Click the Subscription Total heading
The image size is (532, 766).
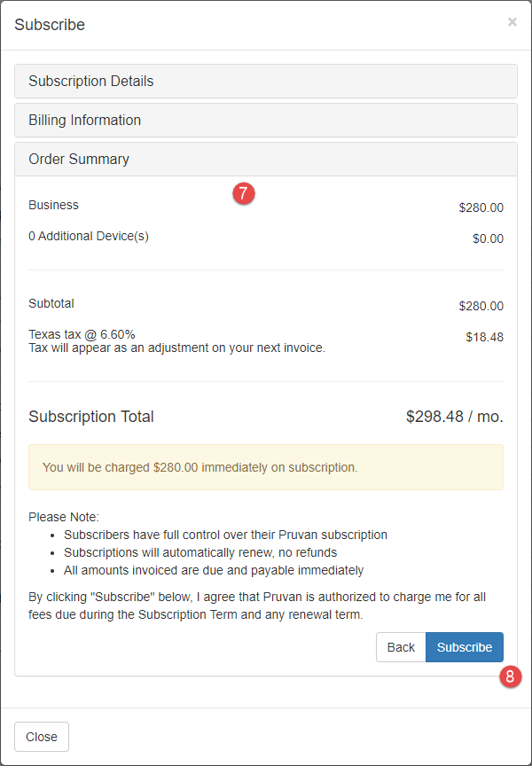point(91,417)
